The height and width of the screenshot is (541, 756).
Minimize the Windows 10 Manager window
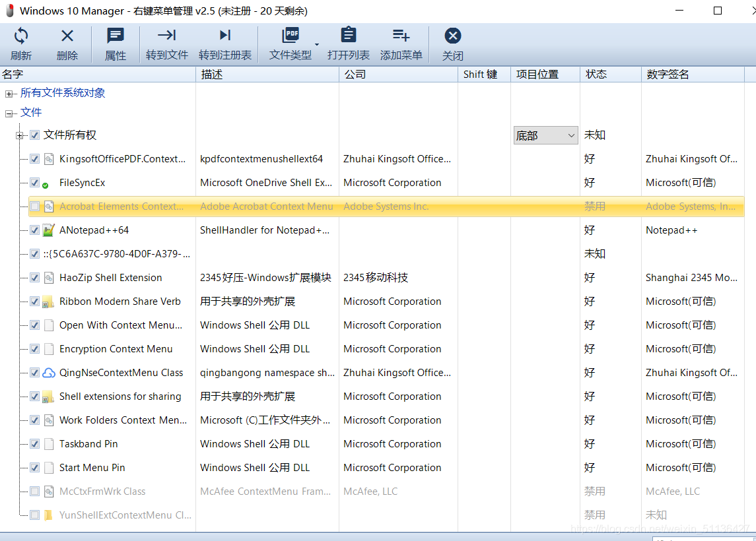coord(679,11)
